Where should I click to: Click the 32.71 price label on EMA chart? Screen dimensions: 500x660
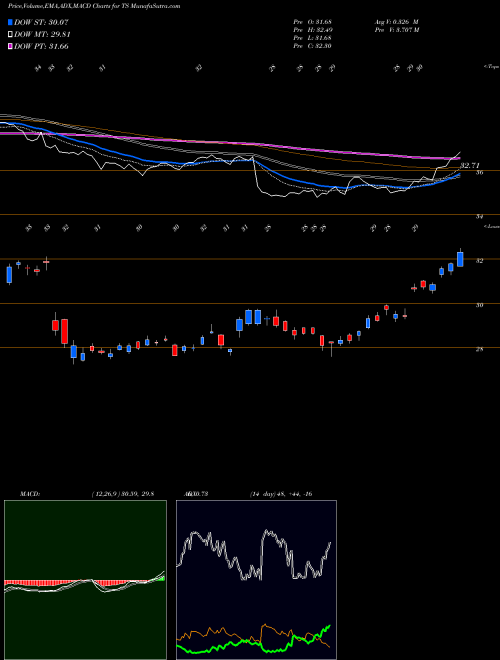click(x=470, y=165)
